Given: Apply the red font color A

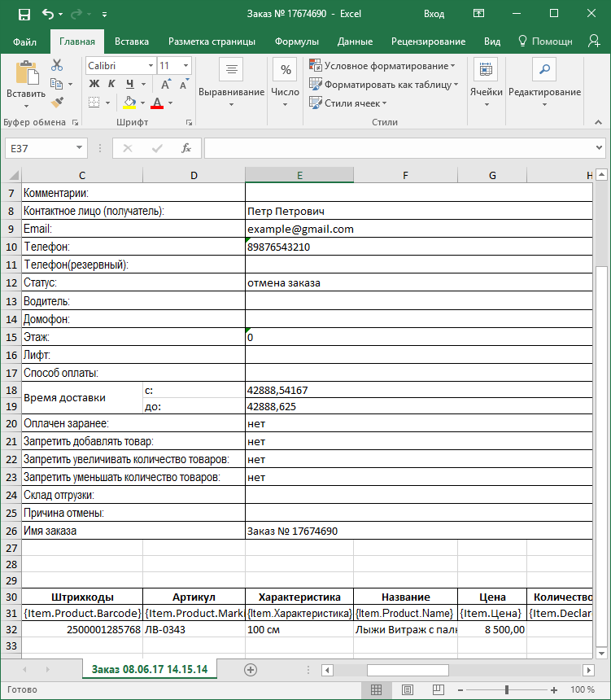Looking at the screenshot, I should [157, 103].
